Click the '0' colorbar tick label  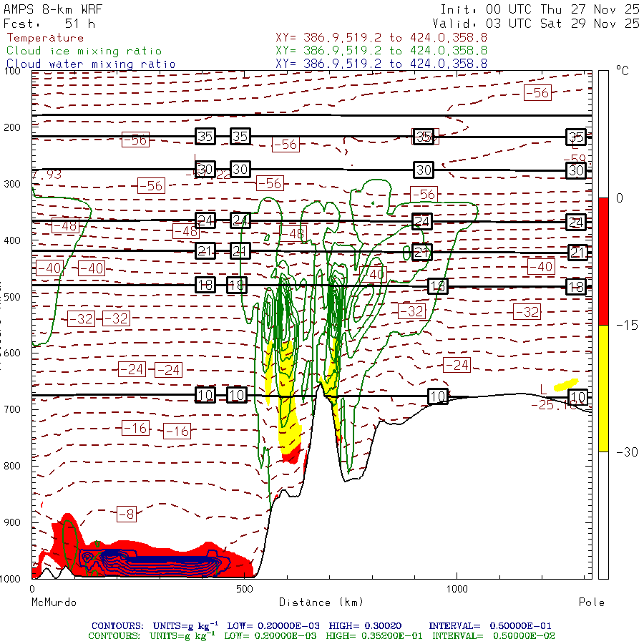coord(620,198)
